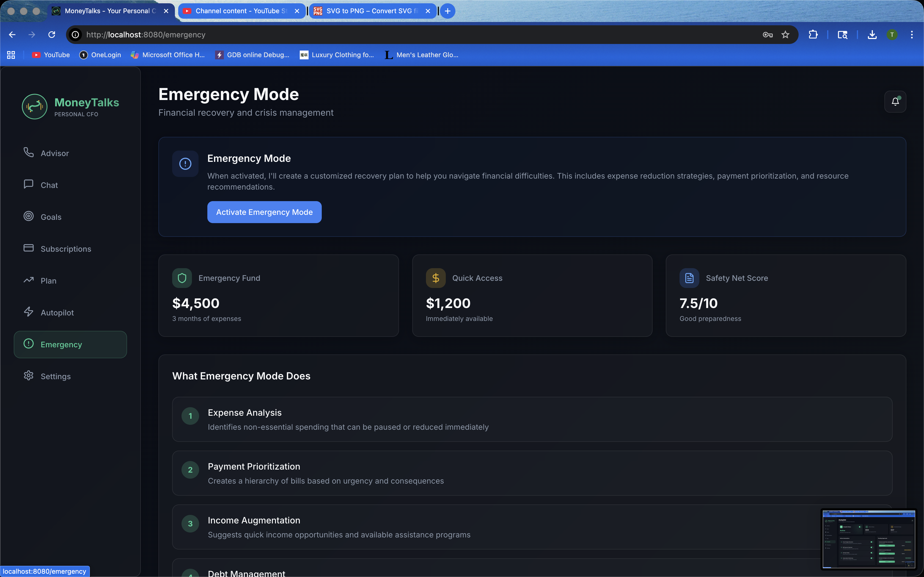Click the address bar URL field
The height and width of the screenshot is (577, 924).
click(x=382, y=35)
